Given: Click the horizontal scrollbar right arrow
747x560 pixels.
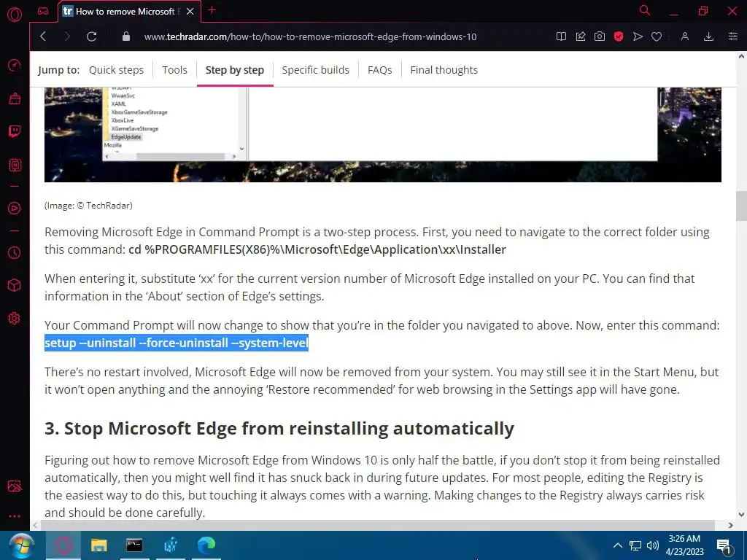Looking at the screenshot, I should 731,525.
